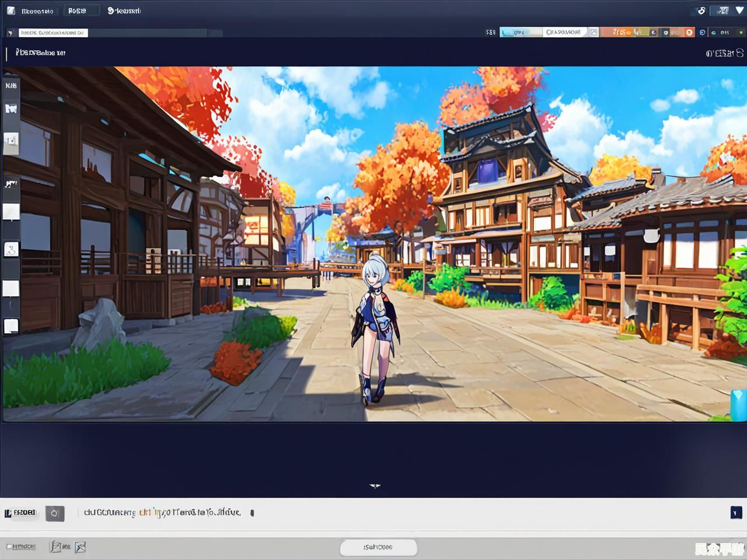Click the swirl icon at the top right
The image size is (747, 560).
[701, 10]
